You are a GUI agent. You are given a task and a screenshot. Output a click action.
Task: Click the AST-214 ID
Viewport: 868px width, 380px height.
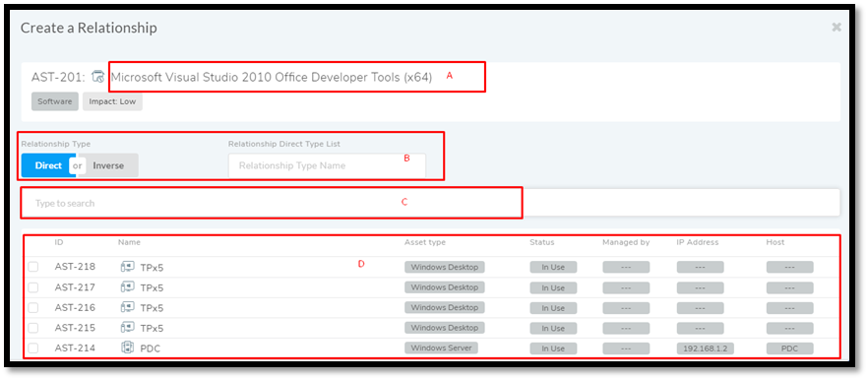[75, 348]
